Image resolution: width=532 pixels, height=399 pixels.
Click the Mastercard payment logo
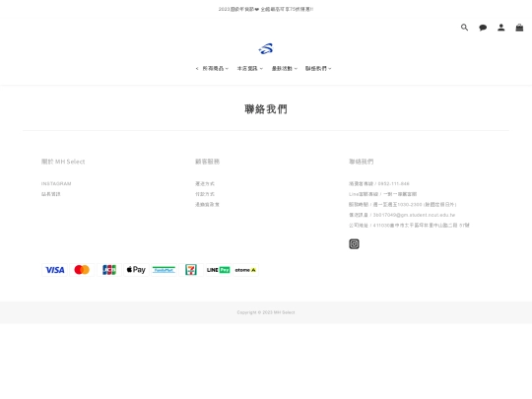pos(82,270)
